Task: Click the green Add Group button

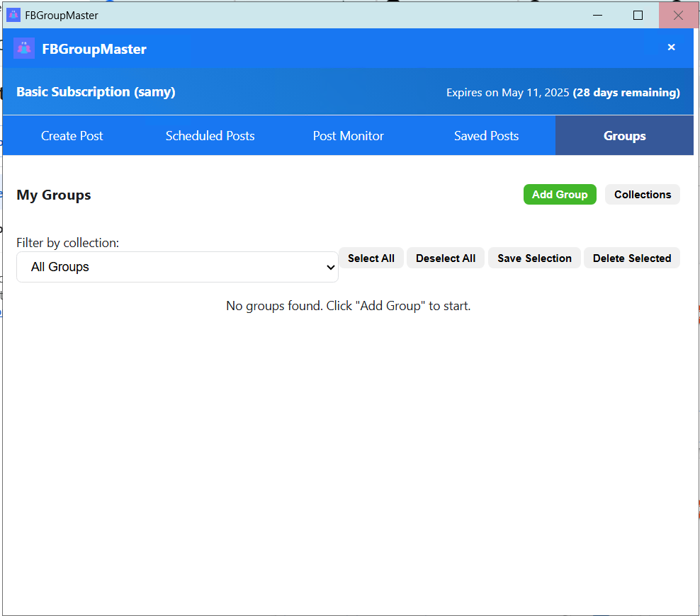Action: point(560,194)
